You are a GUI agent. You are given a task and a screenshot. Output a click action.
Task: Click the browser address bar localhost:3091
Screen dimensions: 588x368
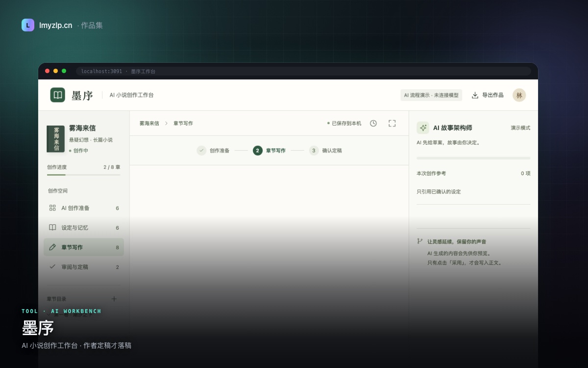pyautogui.click(x=303, y=71)
